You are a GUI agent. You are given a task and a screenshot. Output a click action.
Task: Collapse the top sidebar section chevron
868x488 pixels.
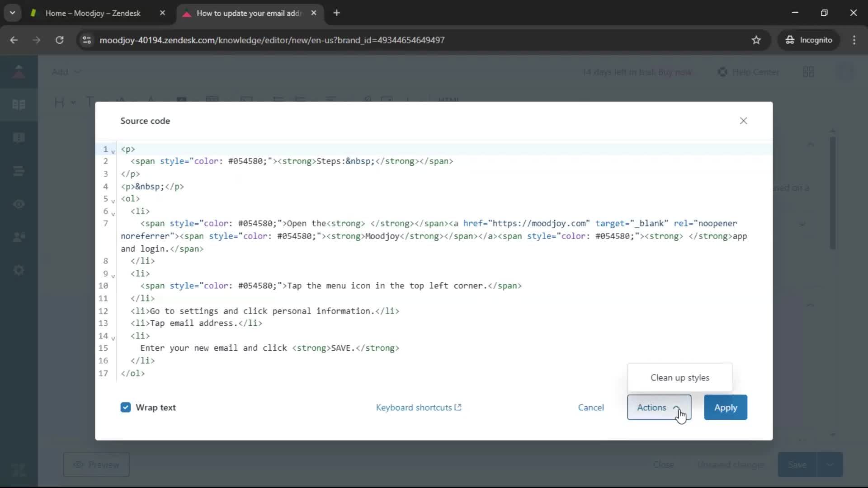coord(810,144)
